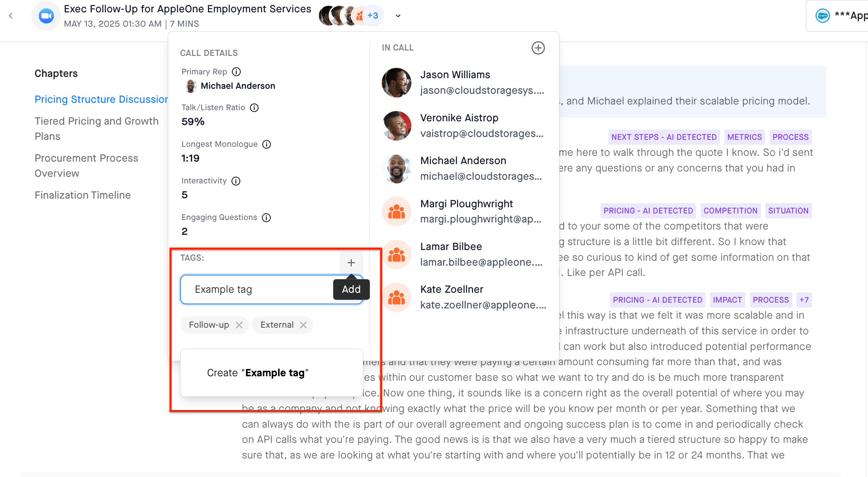Screen dimensions: 868x477
Task: Click Margi Ploughwright group icon
Action: [x=397, y=211]
